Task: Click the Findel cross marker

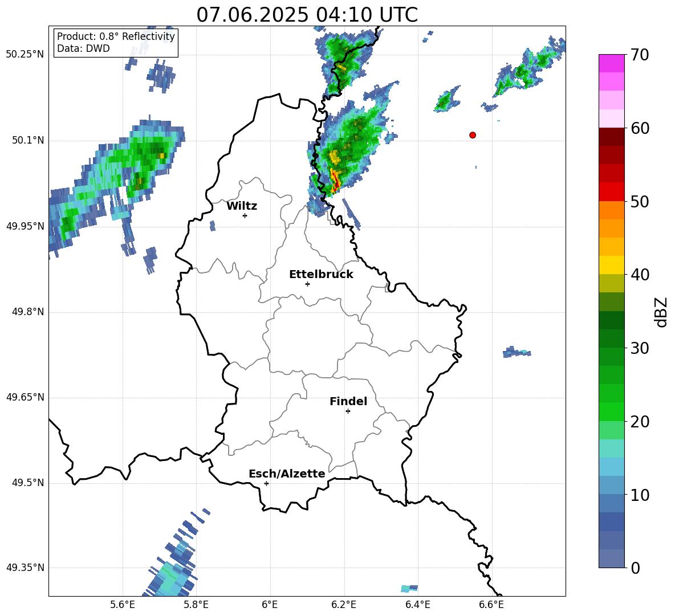Action: pyautogui.click(x=348, y=411)
